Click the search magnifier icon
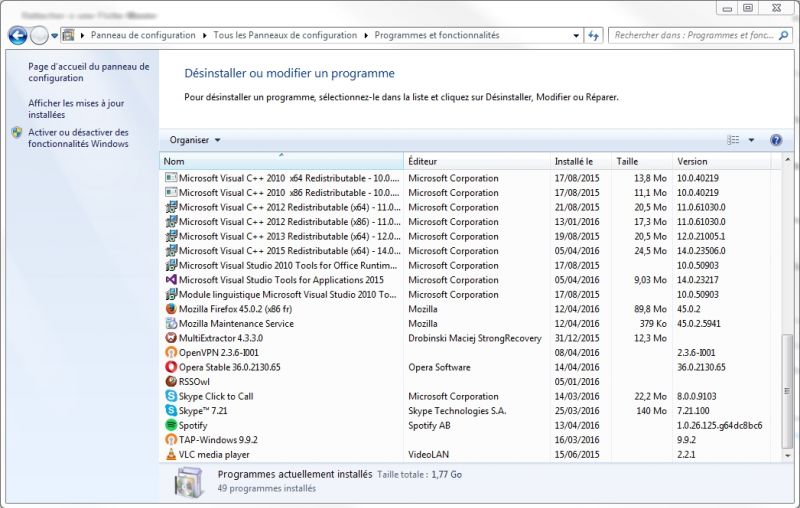 tap(783, 35)
